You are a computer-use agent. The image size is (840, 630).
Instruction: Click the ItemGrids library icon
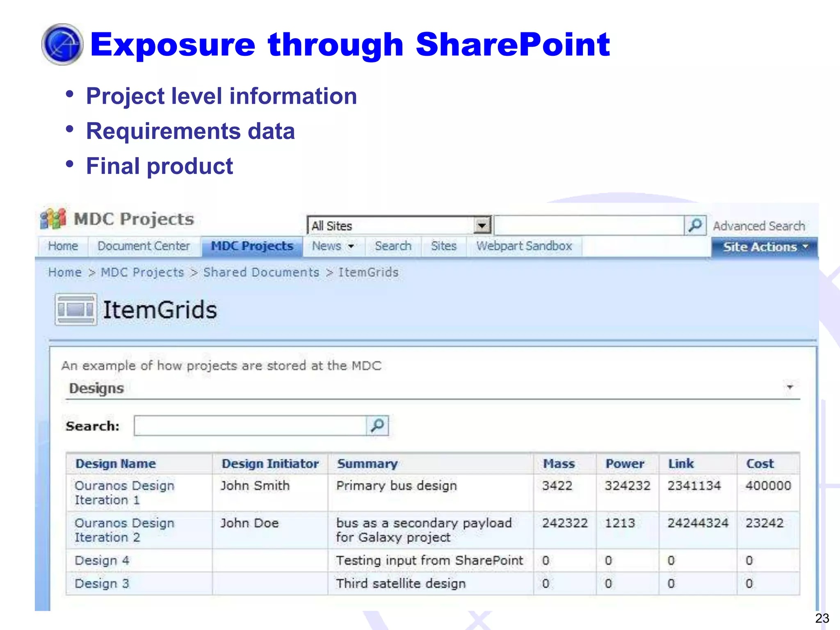tap(76, 309)
